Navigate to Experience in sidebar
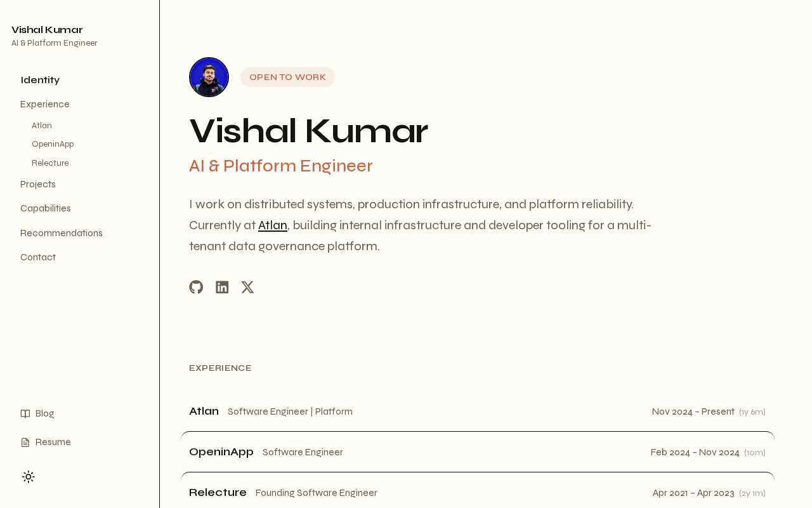The width and height of the screenshot is (812, 508). tap(45, 104)
